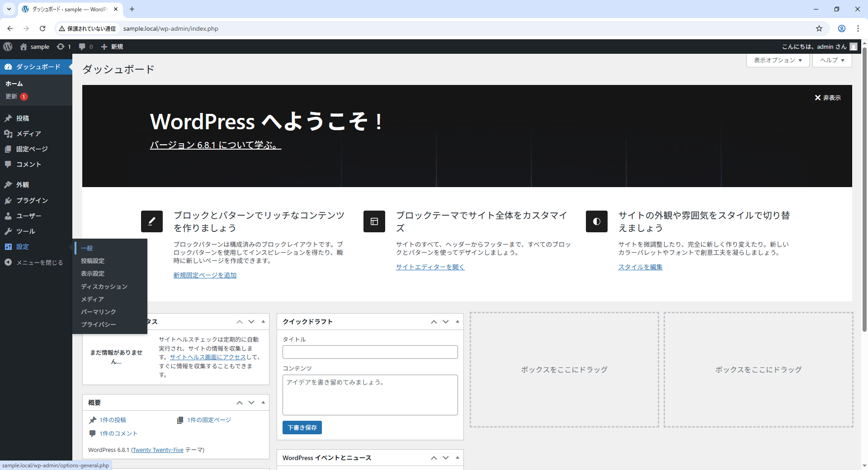Screen dimensions: 868x470
Task: Follow スタイルを編集 link
Action: point(641,267)
